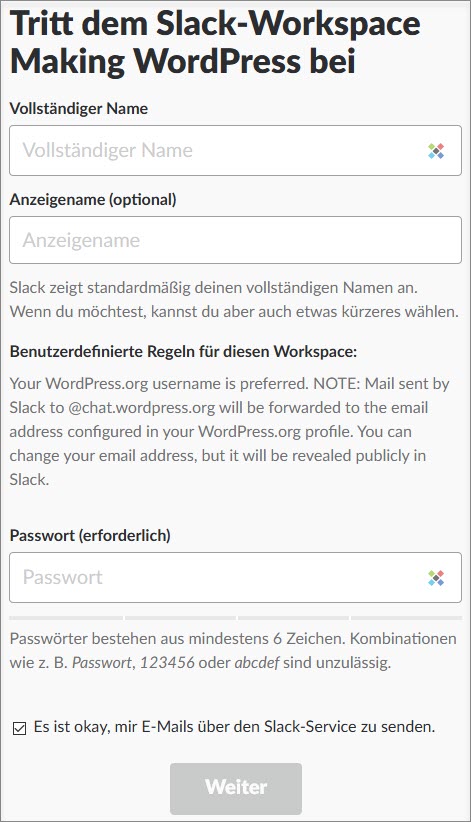Screen dimensions: 471x822
Task: Click the 'Vollständiger Name' field label
Action: (x=79, y=109)
